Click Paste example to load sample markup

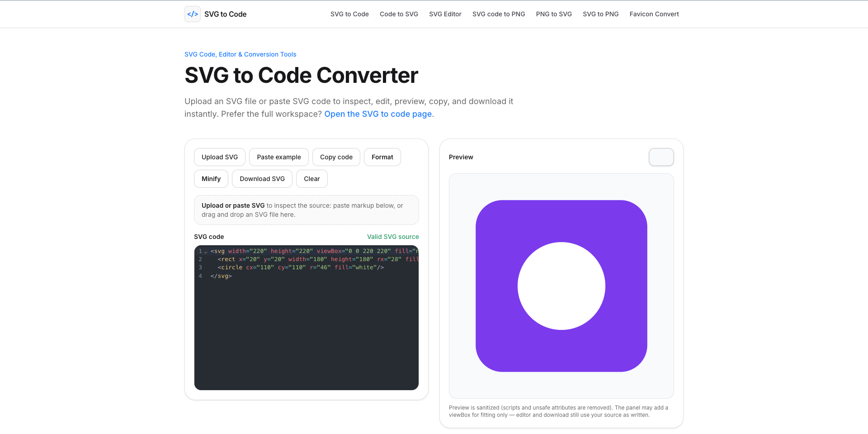click(278, 157)
